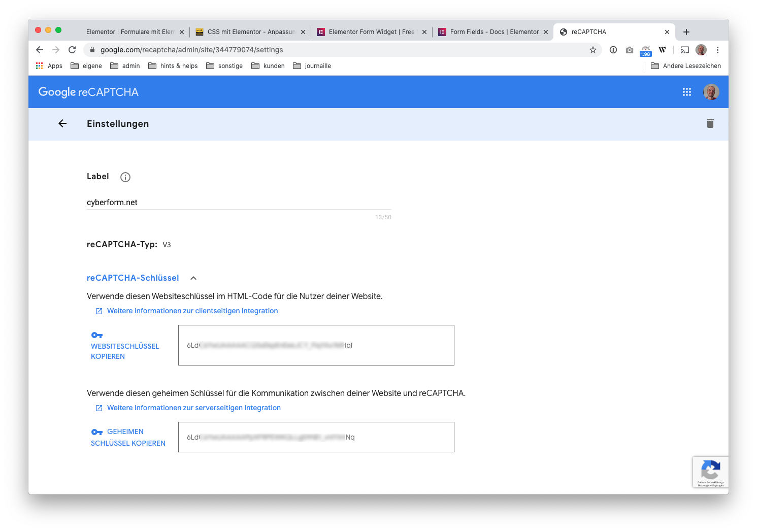Image resolution: width=757 pixels, height=532 pixels.
Task: Edit the Label field cyberform.net
Action: click(239, 203)
